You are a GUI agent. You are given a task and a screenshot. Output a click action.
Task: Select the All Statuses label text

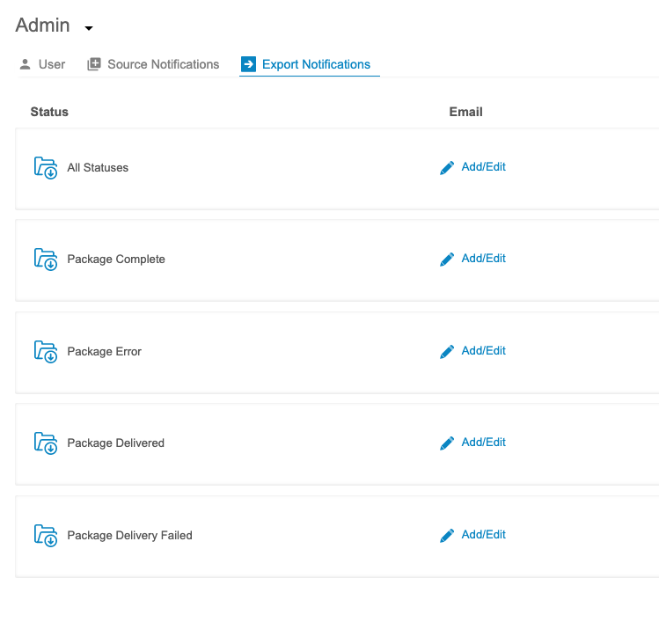click(x=98, y=168)
